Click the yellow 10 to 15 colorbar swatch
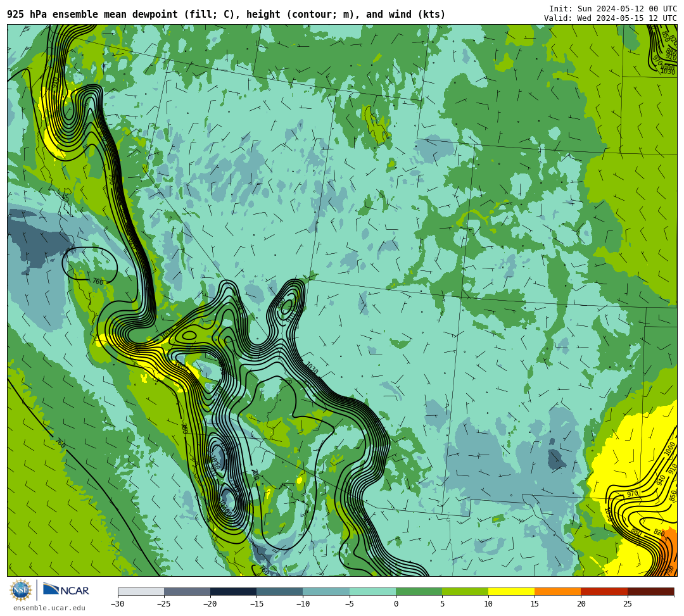Screen dimensions: 684x616 pos(511,591)
